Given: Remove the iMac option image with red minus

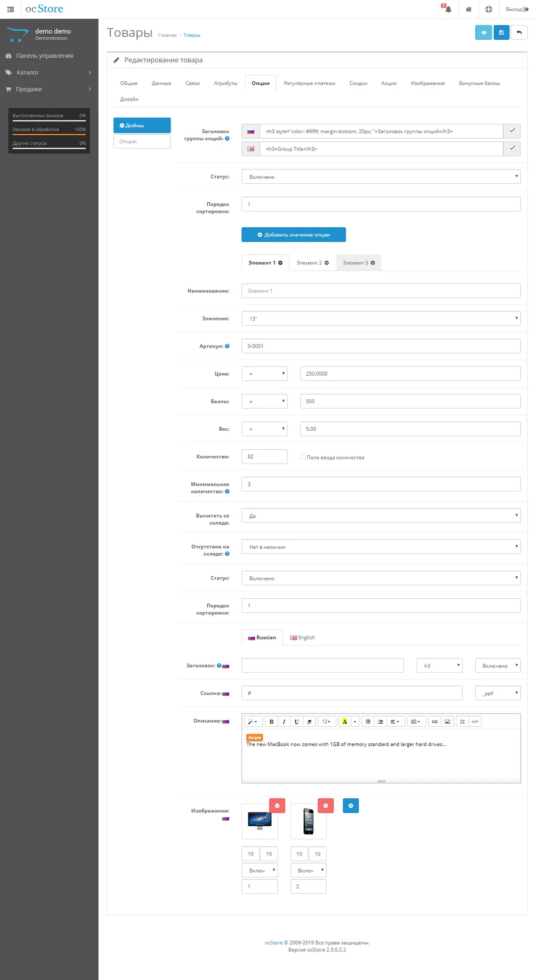Looking at the screenshot, I should (x=277, y=805).
